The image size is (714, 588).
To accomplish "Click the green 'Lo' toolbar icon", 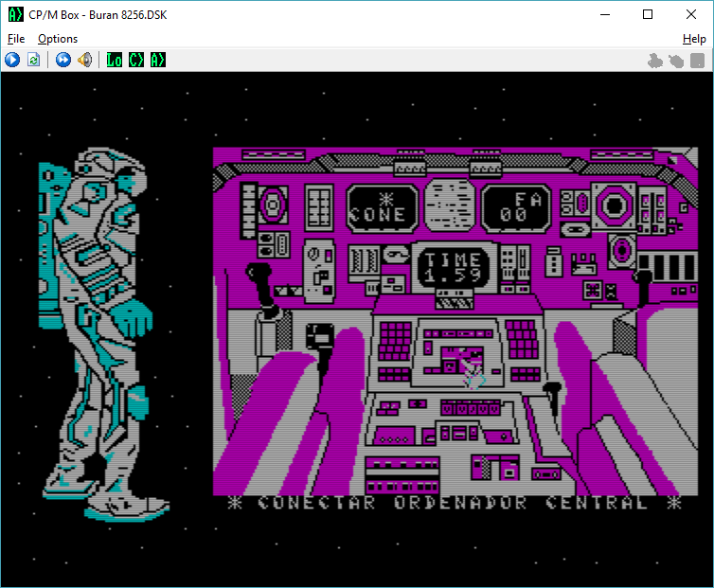I will tap(114, 60).
